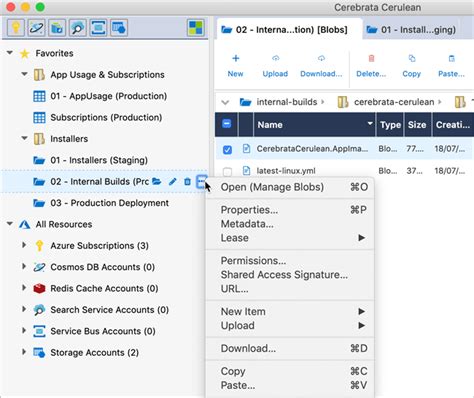
Task: Click the Upload cloud icon
Action: 275,58
